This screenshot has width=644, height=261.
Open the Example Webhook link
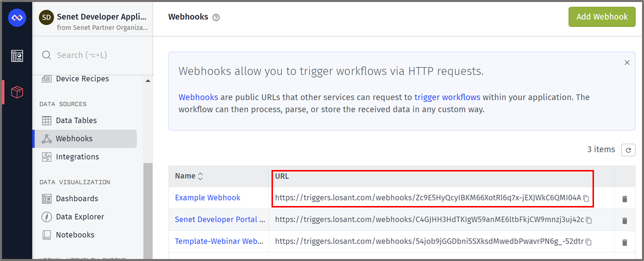point(207,198)
